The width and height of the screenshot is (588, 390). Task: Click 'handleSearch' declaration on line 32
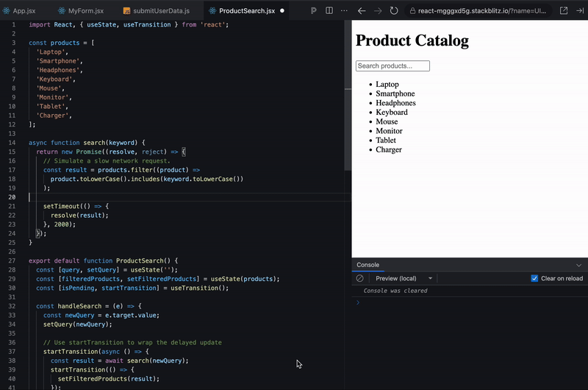[79, 306]
